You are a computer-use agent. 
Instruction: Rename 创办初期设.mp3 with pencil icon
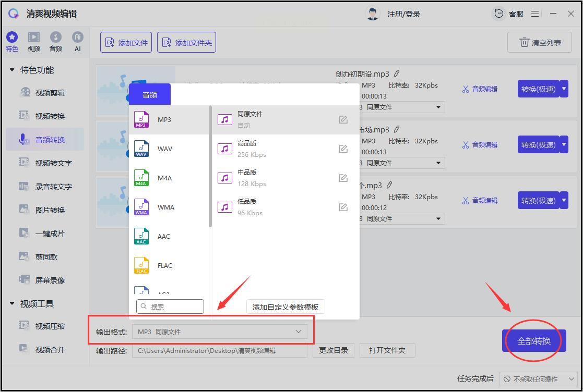[x=397, y=73]
